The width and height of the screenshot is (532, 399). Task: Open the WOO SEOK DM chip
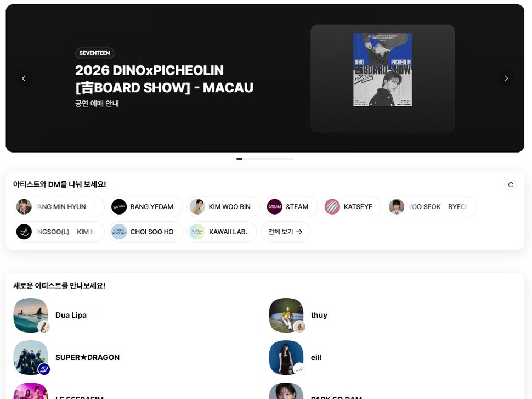432,207
